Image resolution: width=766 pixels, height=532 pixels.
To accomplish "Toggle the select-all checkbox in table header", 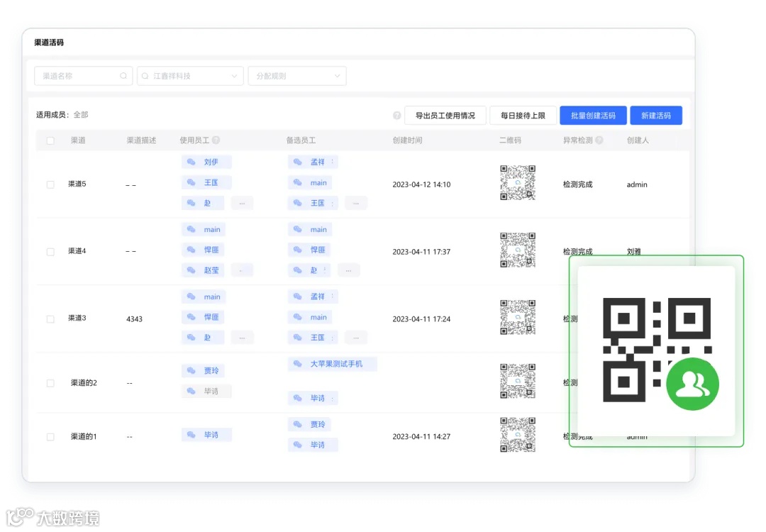I will [x=50, y=140].
